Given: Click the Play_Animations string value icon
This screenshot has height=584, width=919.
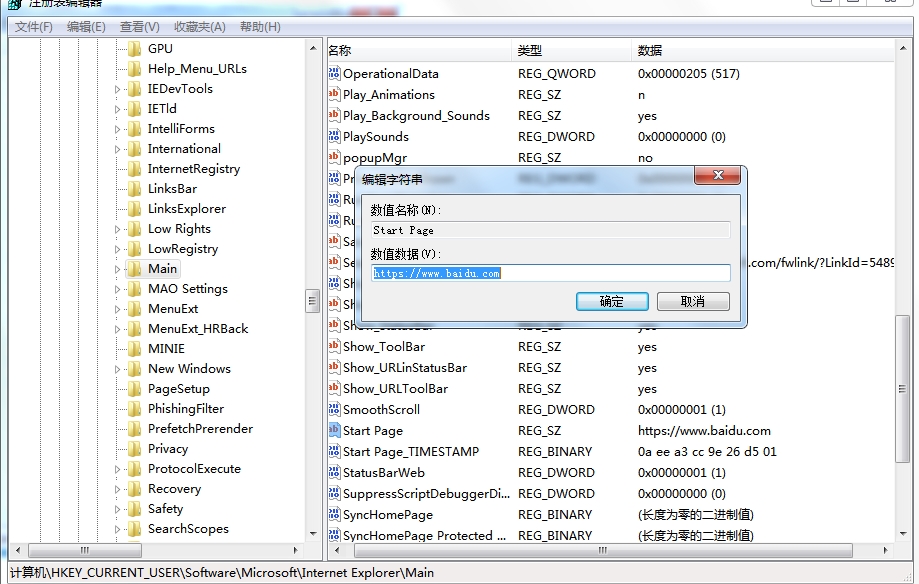Looking at the screenshot, I should pyautogui.click(x=334, y=94).
